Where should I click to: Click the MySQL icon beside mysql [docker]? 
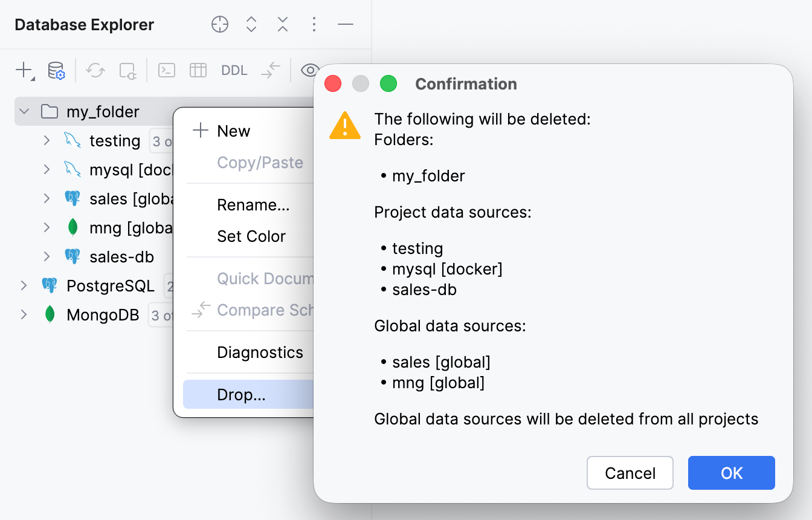[x=72, y=169]
